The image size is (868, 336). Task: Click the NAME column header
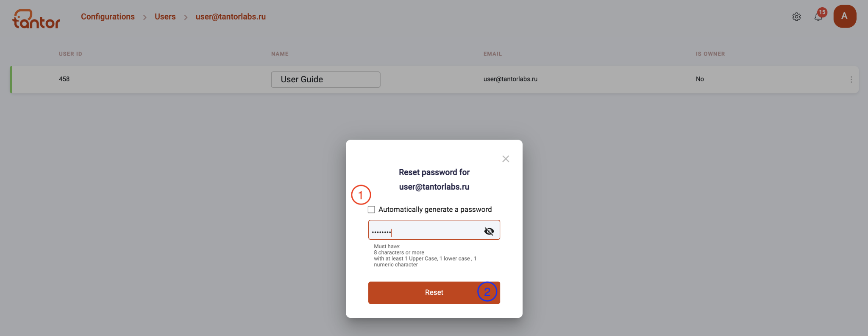tap(280, 54)
